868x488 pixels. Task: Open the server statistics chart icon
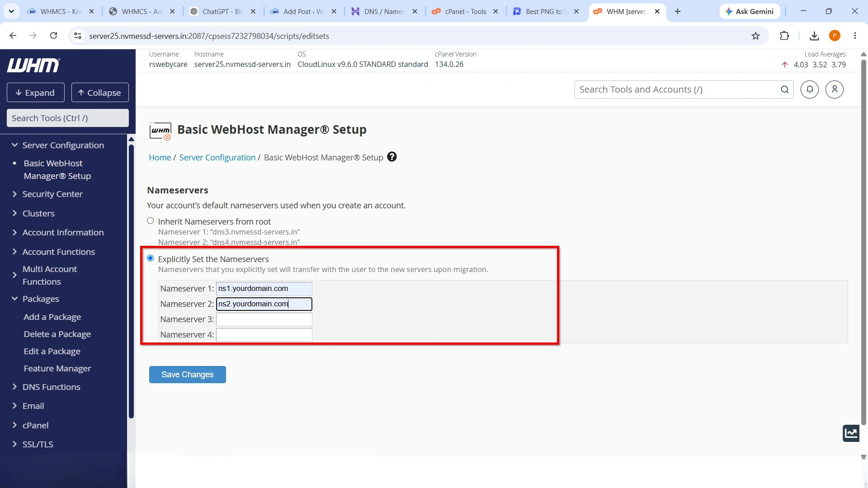point(851,433)
